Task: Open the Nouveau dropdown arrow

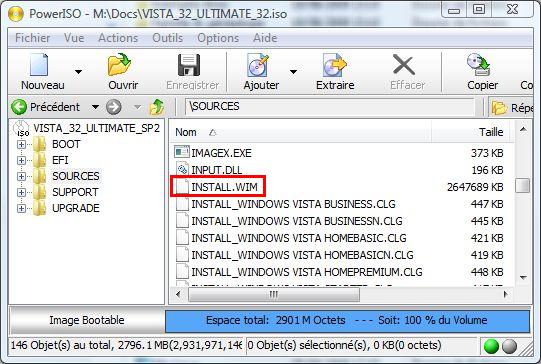Action: [x=79, y=72]
